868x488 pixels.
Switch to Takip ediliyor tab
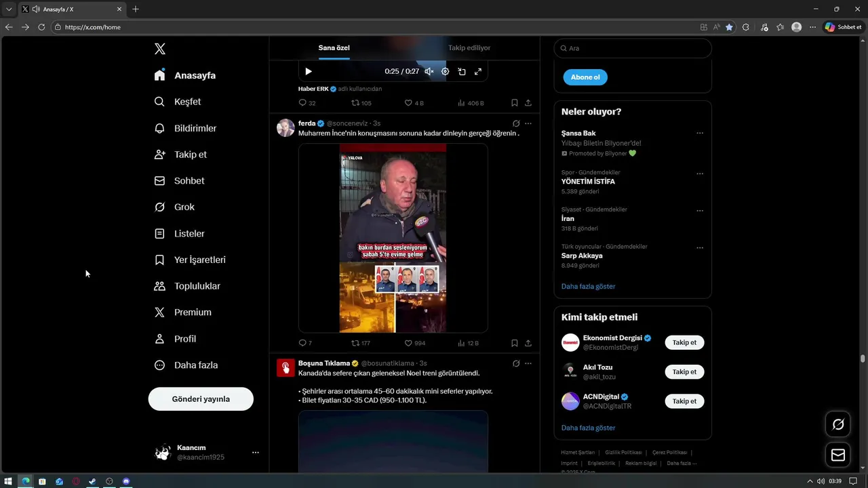pos(469,48)
